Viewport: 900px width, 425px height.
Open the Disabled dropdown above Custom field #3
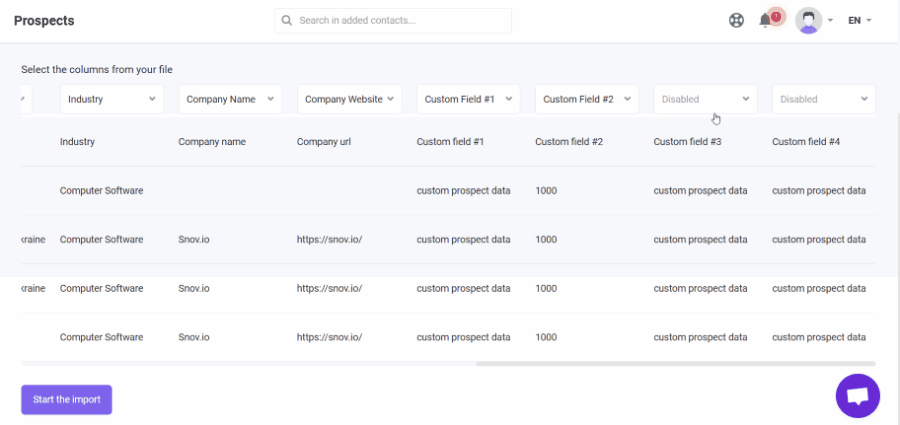pyautogui.click(x=705, y=99)
